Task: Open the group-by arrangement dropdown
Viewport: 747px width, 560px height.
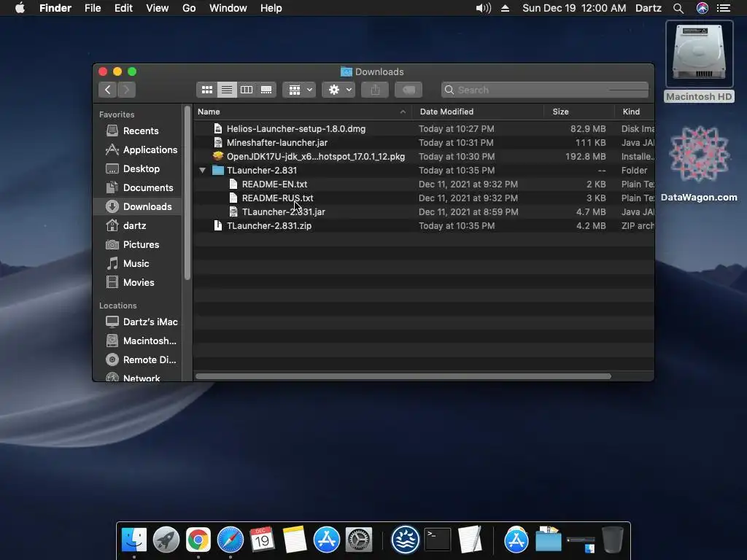Action: pyautogui.click(x=299, y=90)
